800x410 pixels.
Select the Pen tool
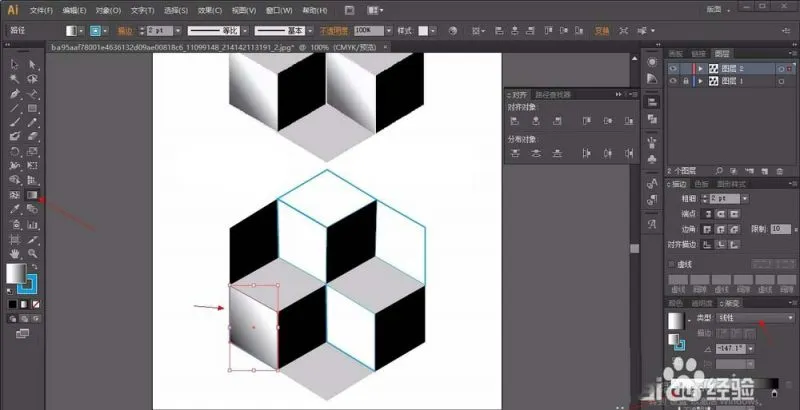tap(14, 94)
